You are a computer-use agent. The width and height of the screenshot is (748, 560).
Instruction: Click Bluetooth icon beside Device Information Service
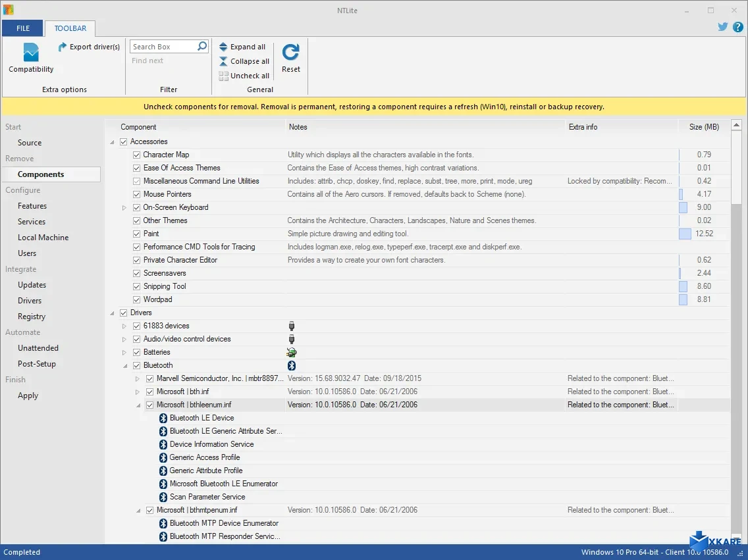click(x=163, y=444)
